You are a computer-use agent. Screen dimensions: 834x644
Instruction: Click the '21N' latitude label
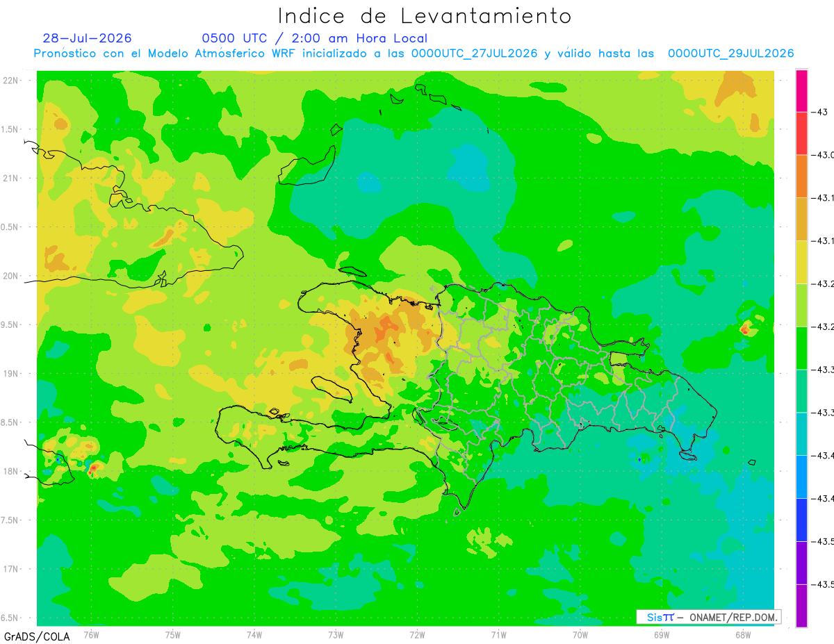point(11,179)
